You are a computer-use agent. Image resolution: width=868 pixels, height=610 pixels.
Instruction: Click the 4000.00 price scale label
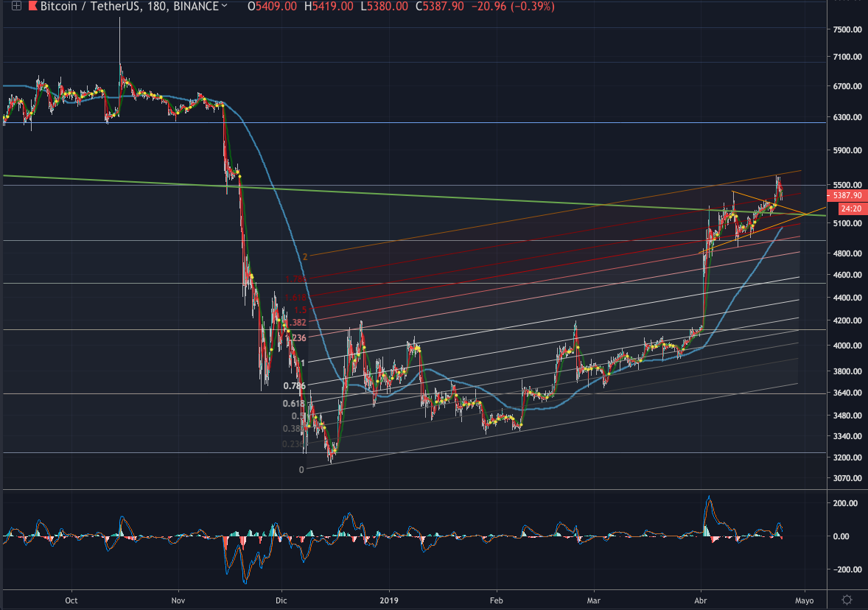point(847,346)
